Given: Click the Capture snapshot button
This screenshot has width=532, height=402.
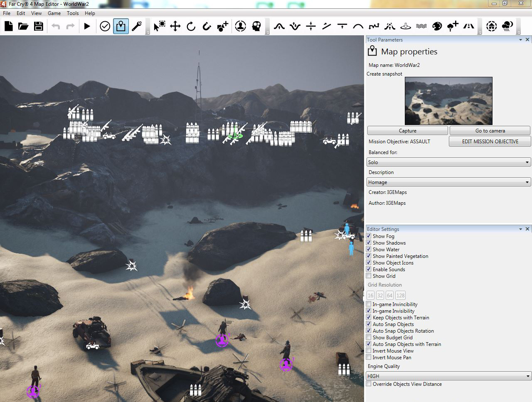Looking at the screenshot, I should pyautogui.click(x=408, y=131).
